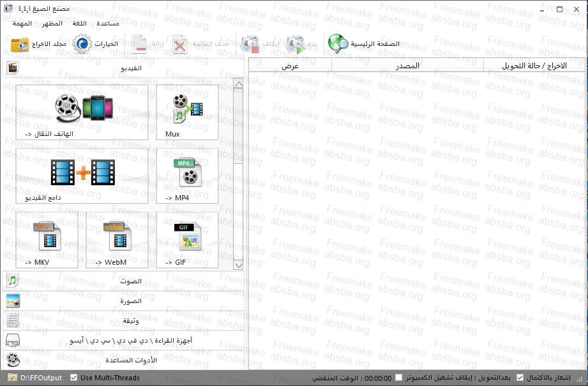
Task: Select the -> MKV conversion tile
Action: click(47, 241)
